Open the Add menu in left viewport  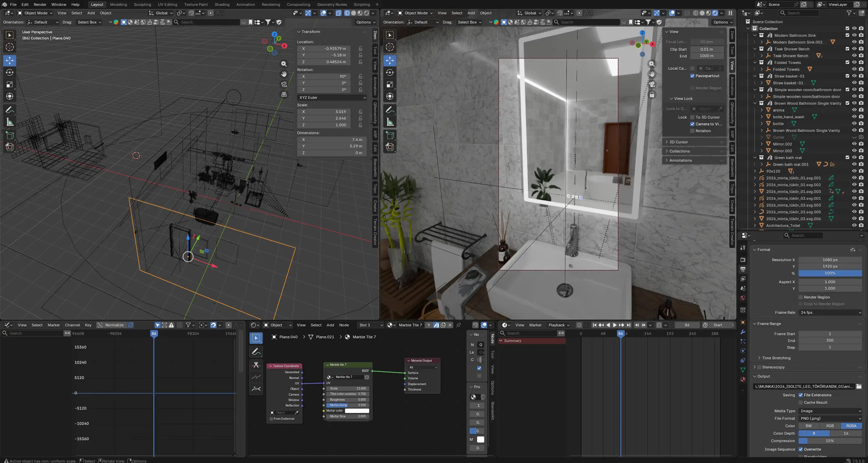(91, 13)
